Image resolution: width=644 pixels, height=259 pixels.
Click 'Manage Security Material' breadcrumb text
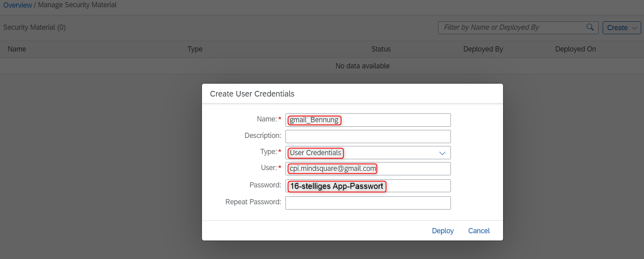(77, 5)
